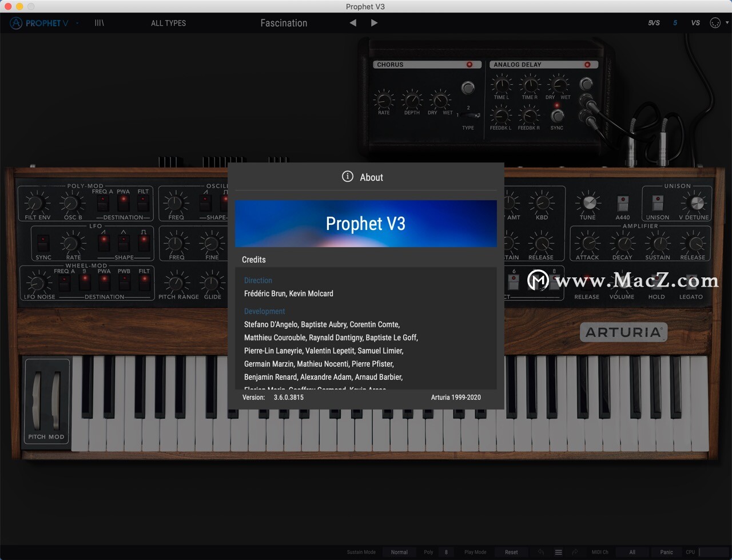Click the Prophet V3 banner in About
This screenshot has width=732, height=560.
pos(366,224)
